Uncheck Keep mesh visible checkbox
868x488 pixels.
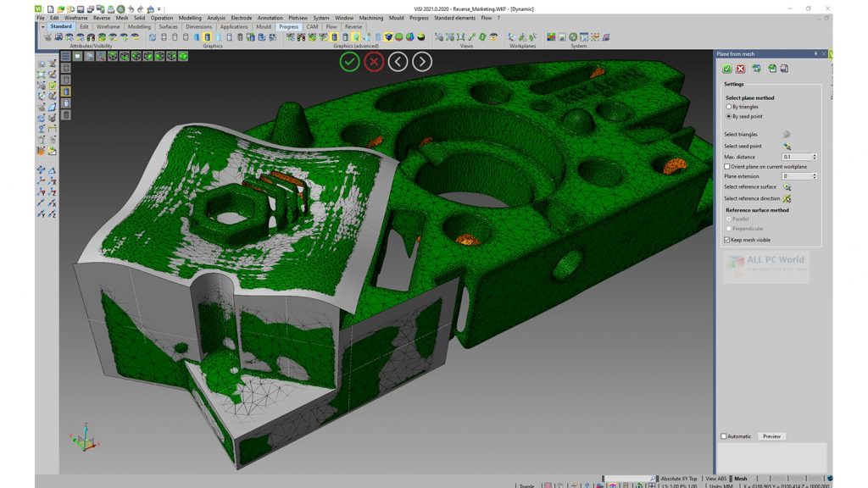point(727,240)
